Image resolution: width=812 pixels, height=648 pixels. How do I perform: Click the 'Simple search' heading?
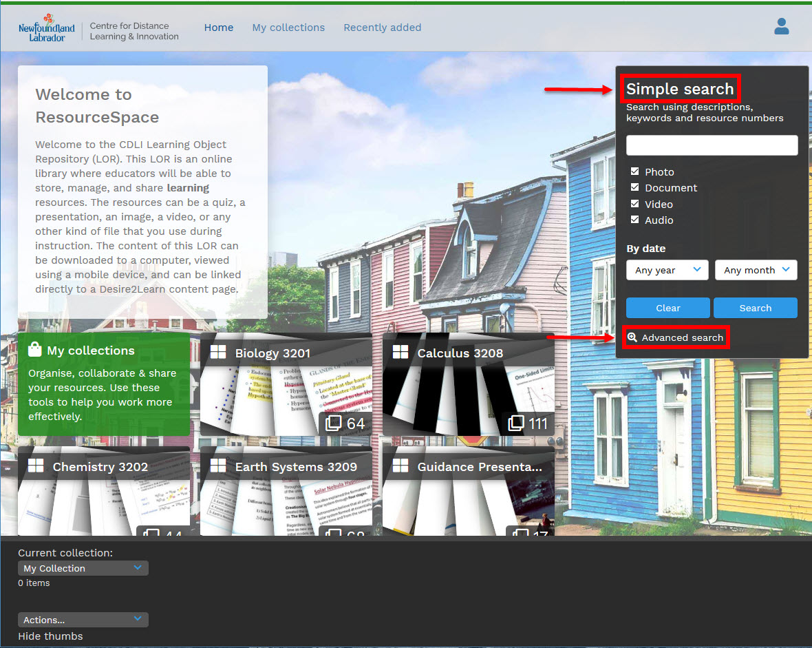[x=680, y=89]
